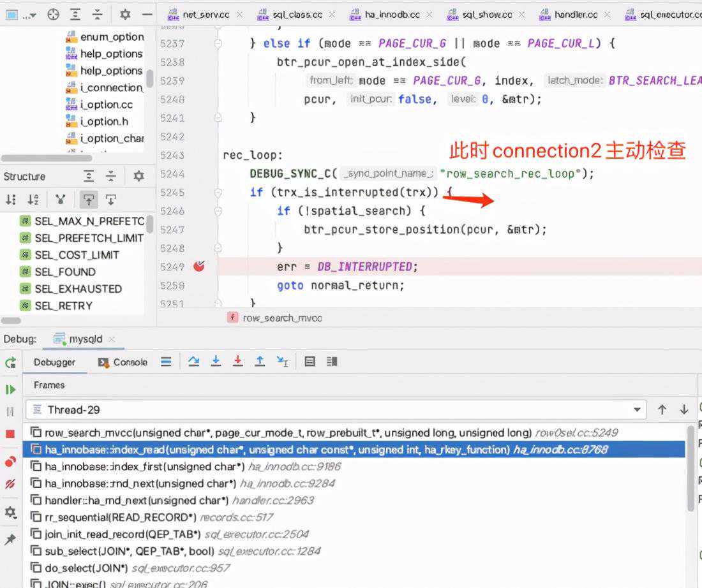Viewport: 702px width, 588px height.
Task: Expand all in Structure panel
Action: point(89,176)
